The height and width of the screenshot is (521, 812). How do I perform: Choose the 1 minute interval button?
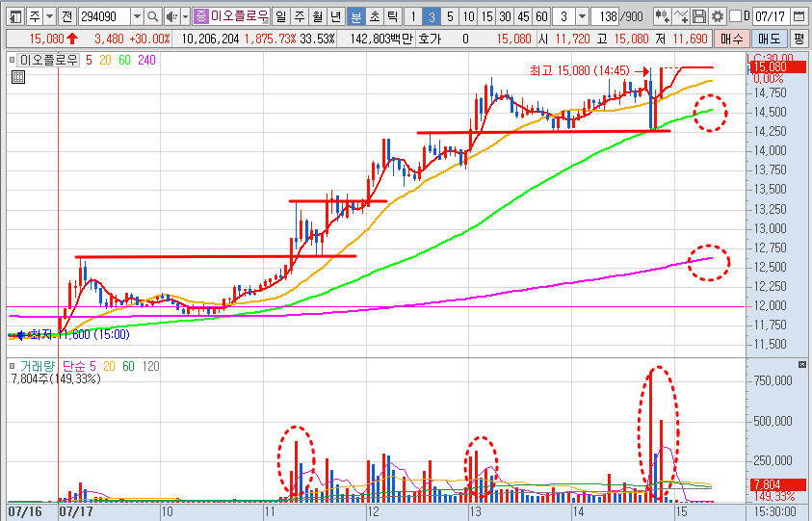point(412,17)
